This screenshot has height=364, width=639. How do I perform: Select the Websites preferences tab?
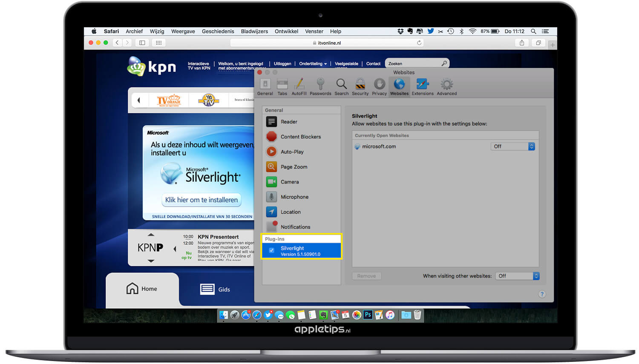399,87
